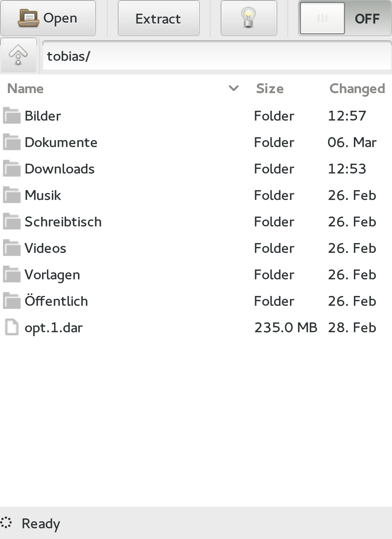The width and height of the screenshot is (392, 539).
Task: Select the Musik folder icon
Action: point(12,195)
